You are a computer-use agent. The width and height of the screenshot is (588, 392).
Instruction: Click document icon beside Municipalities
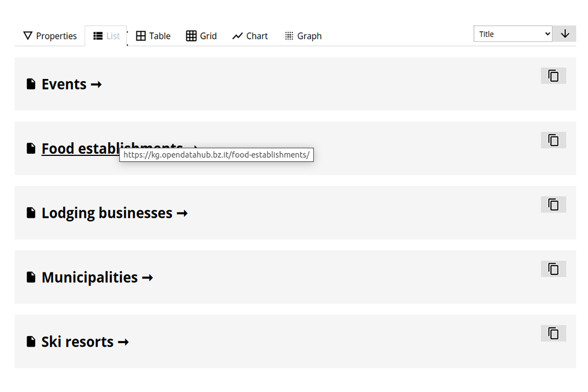pyautogui.click(x=31, y=277)
